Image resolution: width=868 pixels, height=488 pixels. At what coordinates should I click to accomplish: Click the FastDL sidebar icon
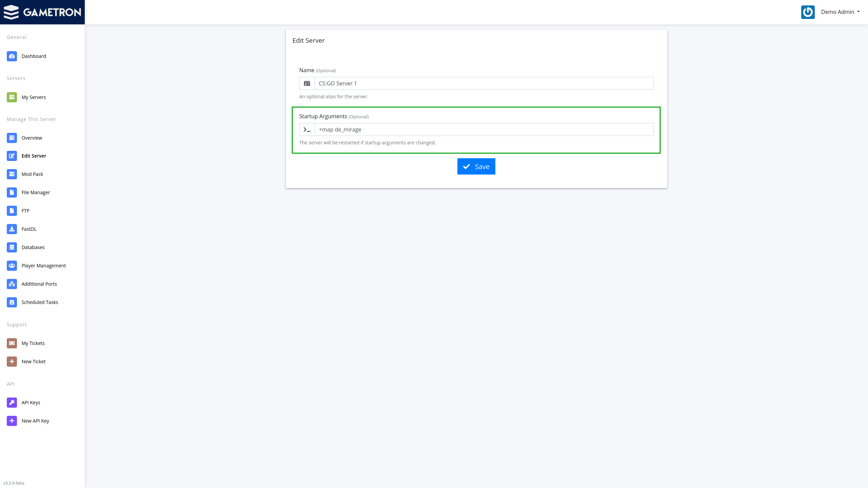click(x=12, y=229)
